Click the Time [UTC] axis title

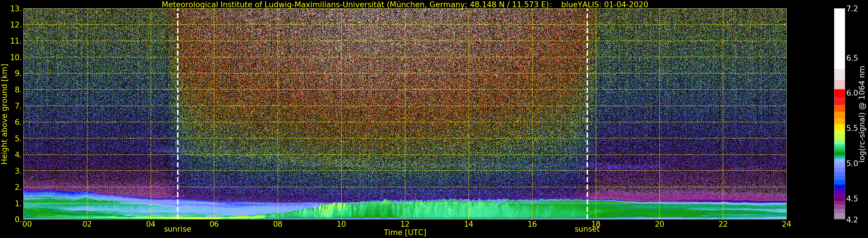coord(405,232)
